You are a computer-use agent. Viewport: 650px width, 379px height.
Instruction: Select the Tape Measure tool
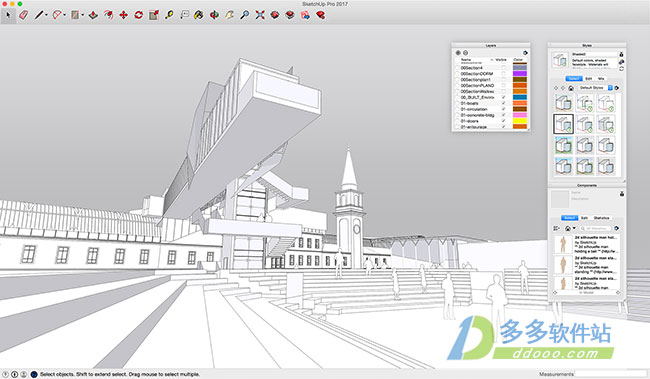coord(169,15)
